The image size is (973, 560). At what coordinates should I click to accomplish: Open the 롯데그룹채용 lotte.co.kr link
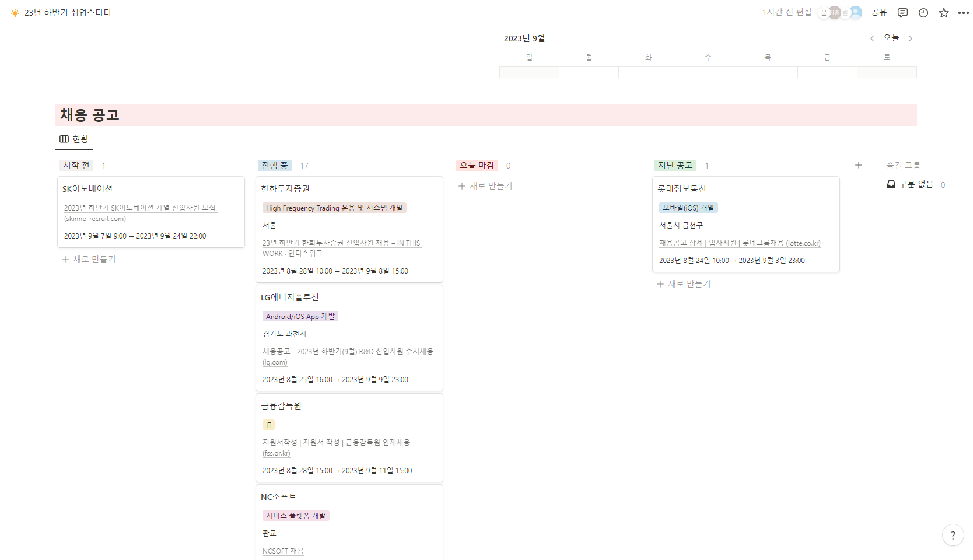pyautogui.click(x=740, y=243)
